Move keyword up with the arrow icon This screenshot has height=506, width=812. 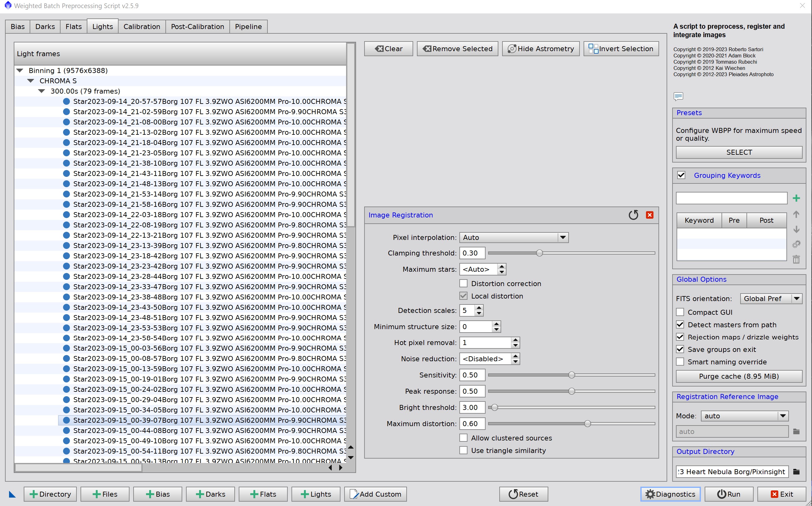pos(796,214)
